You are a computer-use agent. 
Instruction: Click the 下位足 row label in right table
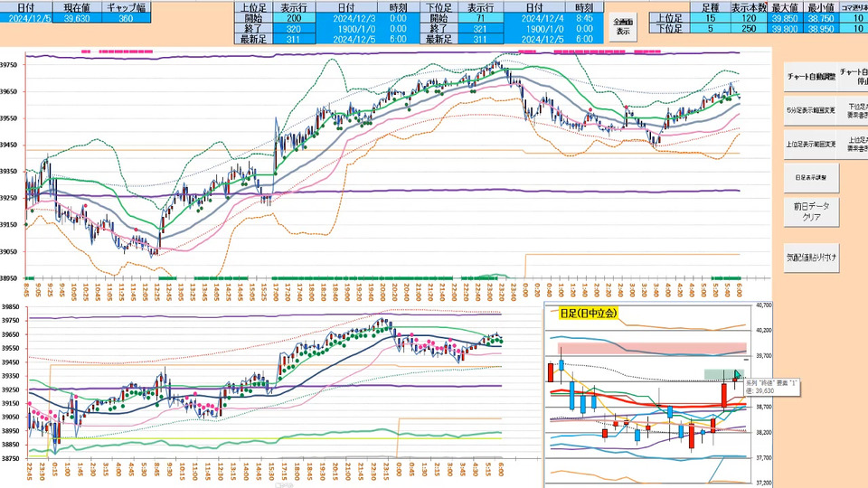(x=670, y=29)
